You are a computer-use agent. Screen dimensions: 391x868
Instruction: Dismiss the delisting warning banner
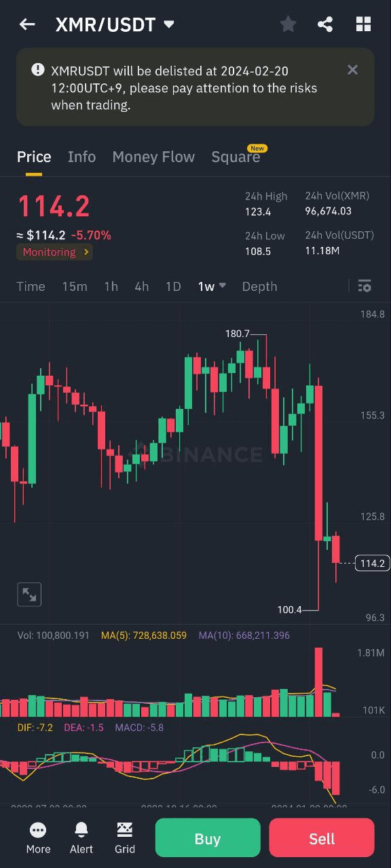[x=352, y=70]
